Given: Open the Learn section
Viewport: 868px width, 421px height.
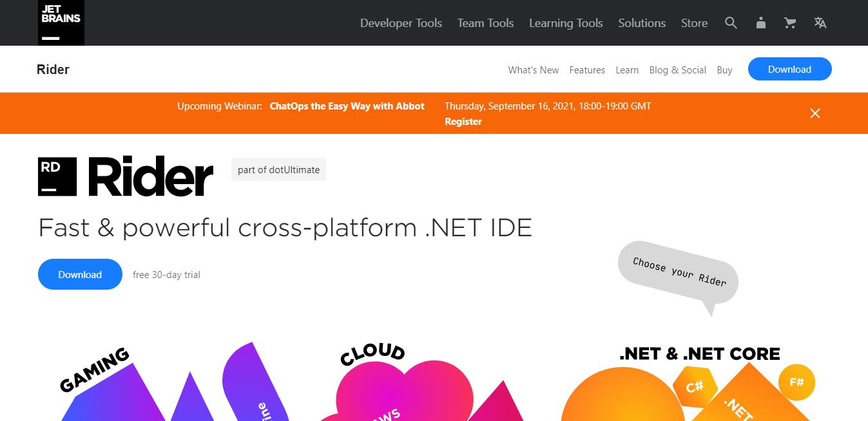Looking at the screenshot, I should click(x=627, y=70).
